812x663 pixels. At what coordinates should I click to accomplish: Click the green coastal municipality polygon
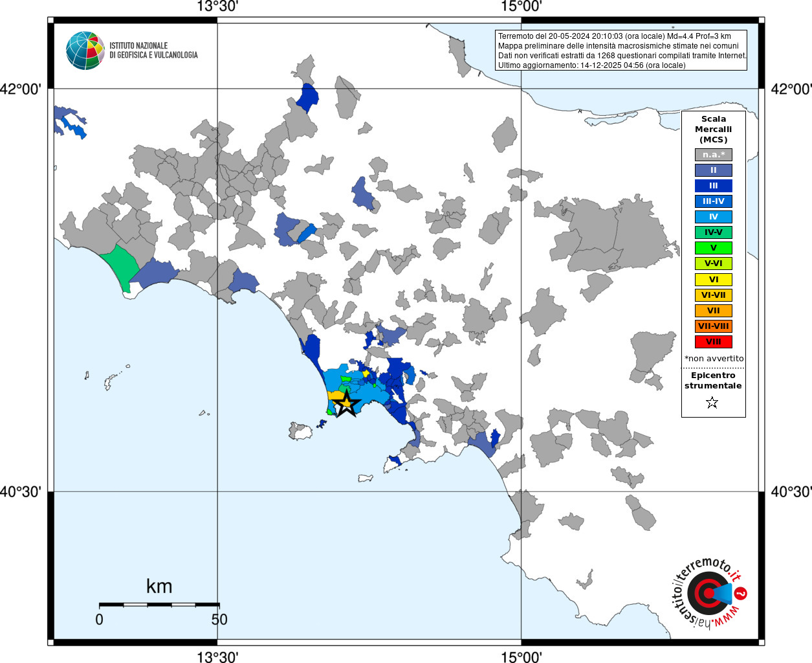click(x=120, y=267)
